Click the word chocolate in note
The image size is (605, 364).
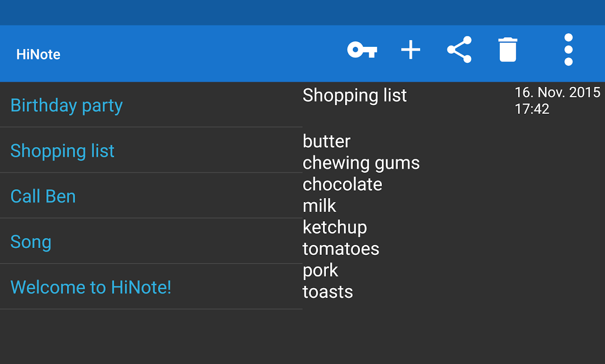(x=342, y=184)
